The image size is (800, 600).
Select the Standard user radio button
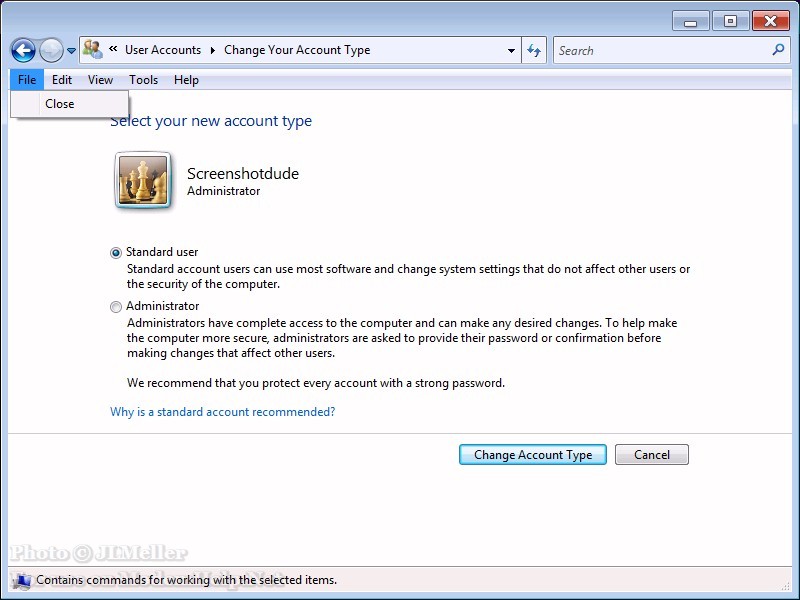[x=116, y=253]
